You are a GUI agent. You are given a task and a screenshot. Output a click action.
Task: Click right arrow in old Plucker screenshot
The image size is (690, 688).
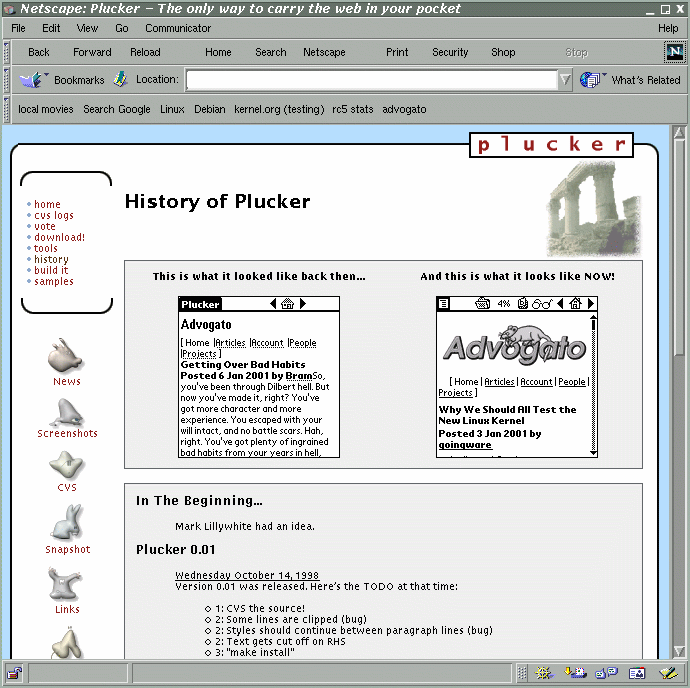(303, 303)
